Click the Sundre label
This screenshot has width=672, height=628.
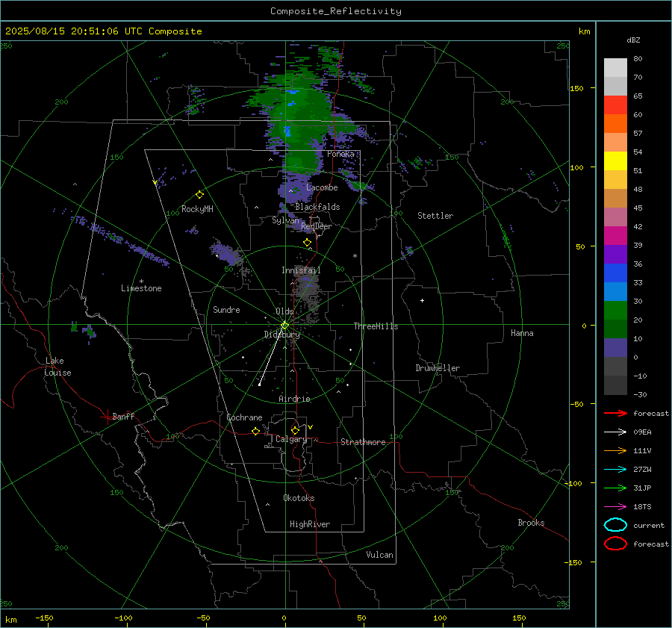(x=226, y=310)
